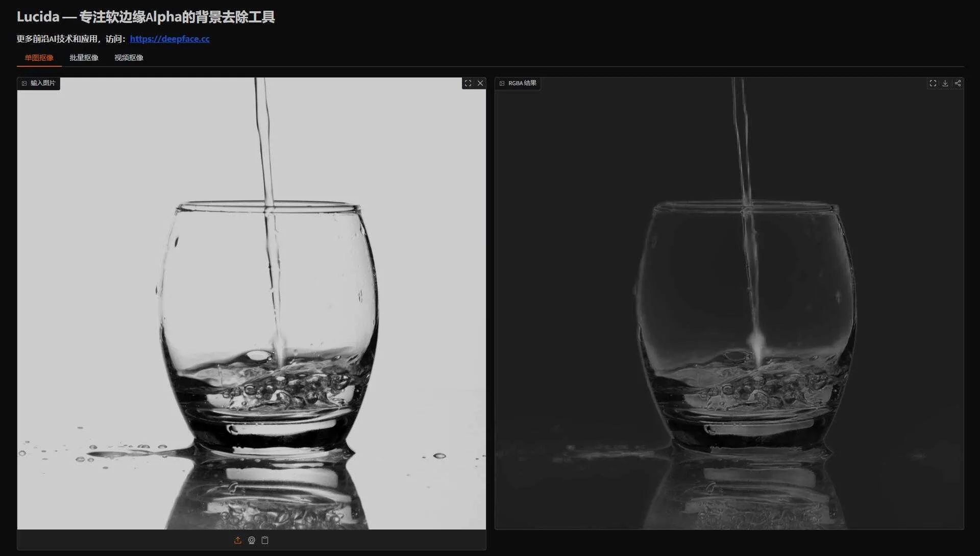Click the upload icon below input image
980x556 pixels.
pyautogui.click(x=238, y=540)
